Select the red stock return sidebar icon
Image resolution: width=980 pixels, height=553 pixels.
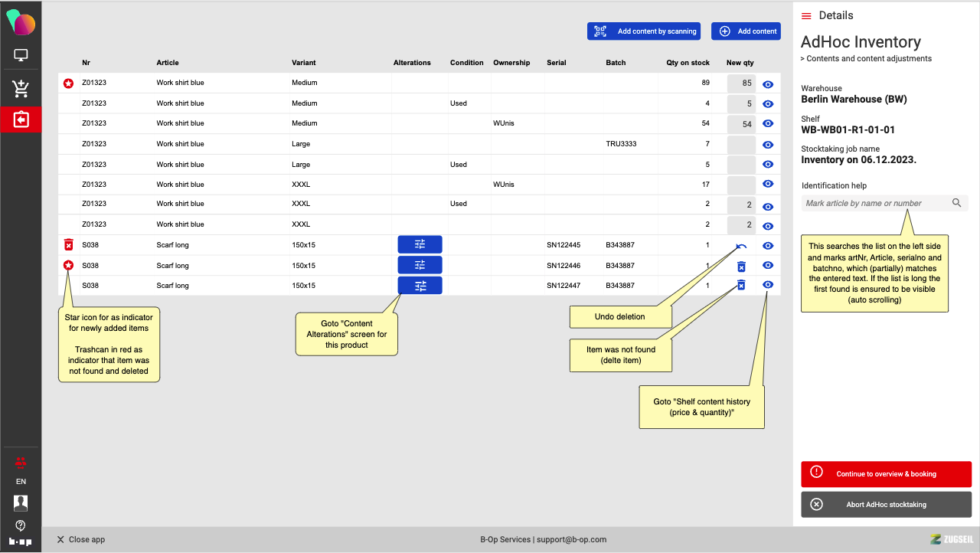tap(21, 120)
